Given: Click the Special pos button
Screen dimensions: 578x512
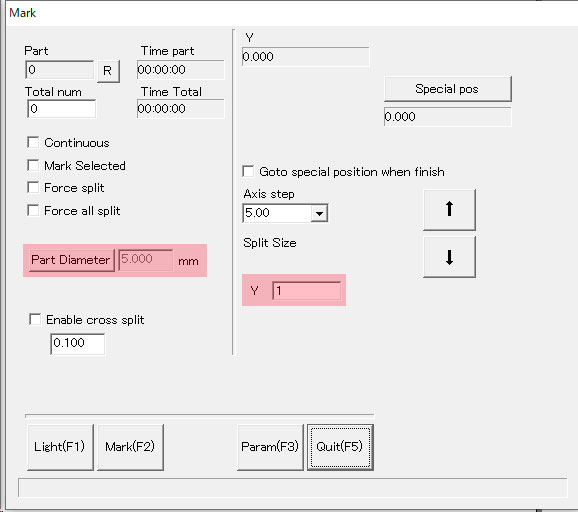Looking at the screenshot, I should pos(448,89).
